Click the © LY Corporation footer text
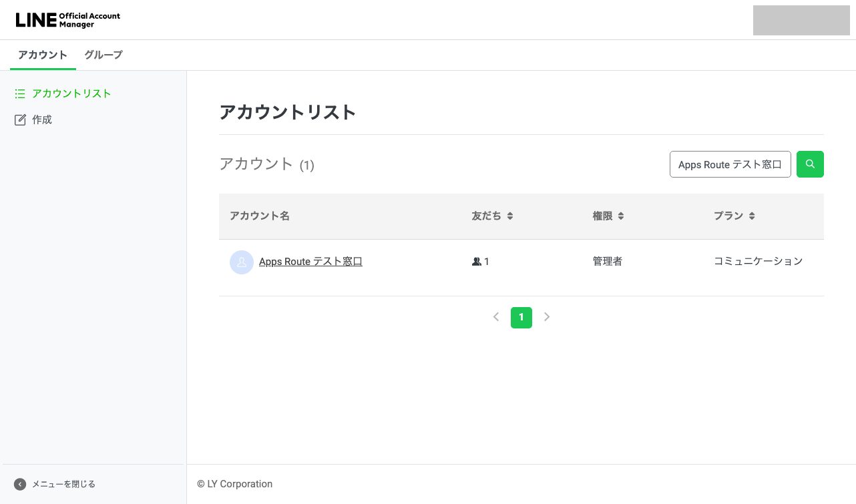The image size is (856, 504). (x=235, y=484)
